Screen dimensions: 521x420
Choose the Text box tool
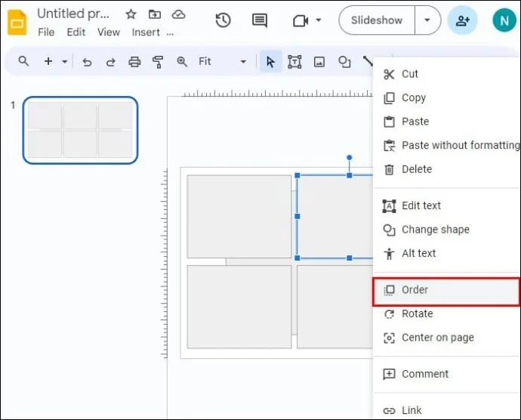[294, 62]
